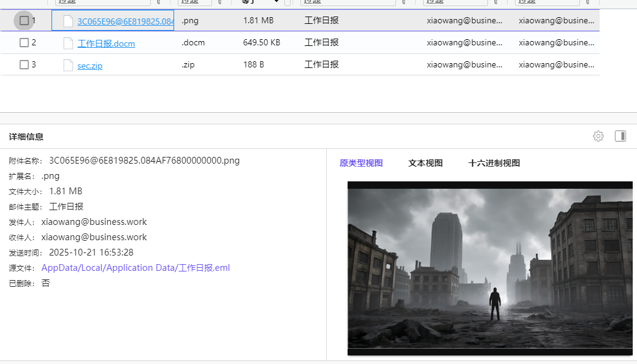The width and height of the screenshot is (637, 364).
Task: Check the box for the sec.zip row
Action: click(24, 65)
